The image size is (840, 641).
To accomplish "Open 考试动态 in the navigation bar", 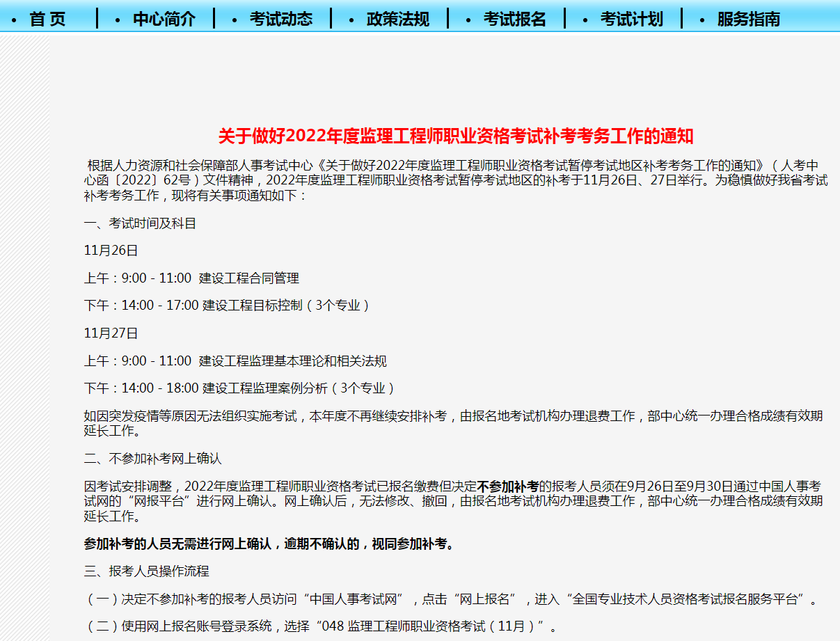I will 281,19.
